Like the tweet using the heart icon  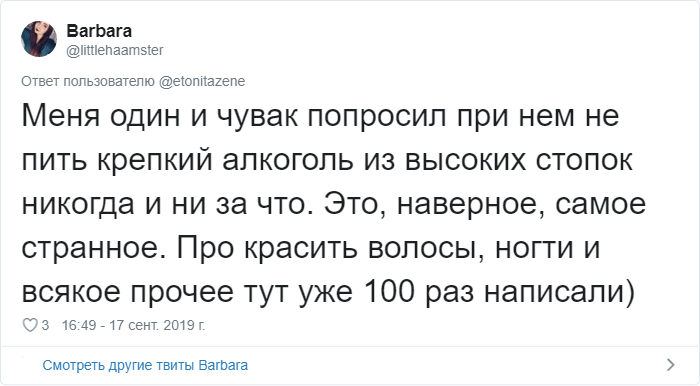click(30, 325)
